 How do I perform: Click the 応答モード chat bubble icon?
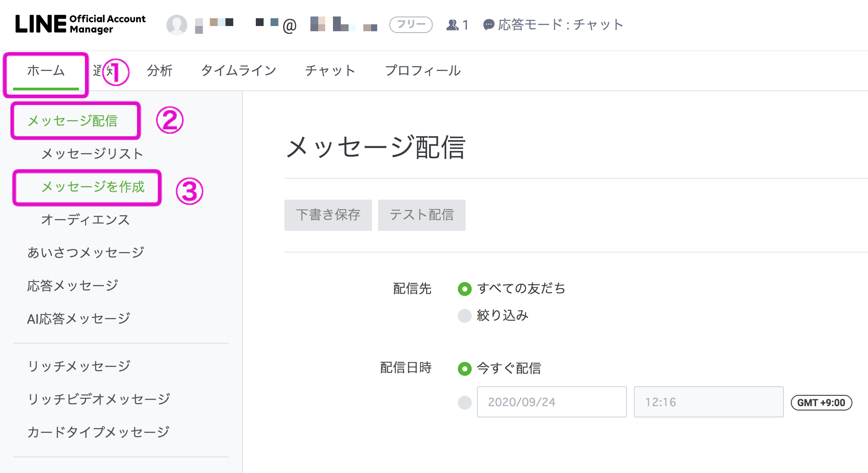coord(489,25)
